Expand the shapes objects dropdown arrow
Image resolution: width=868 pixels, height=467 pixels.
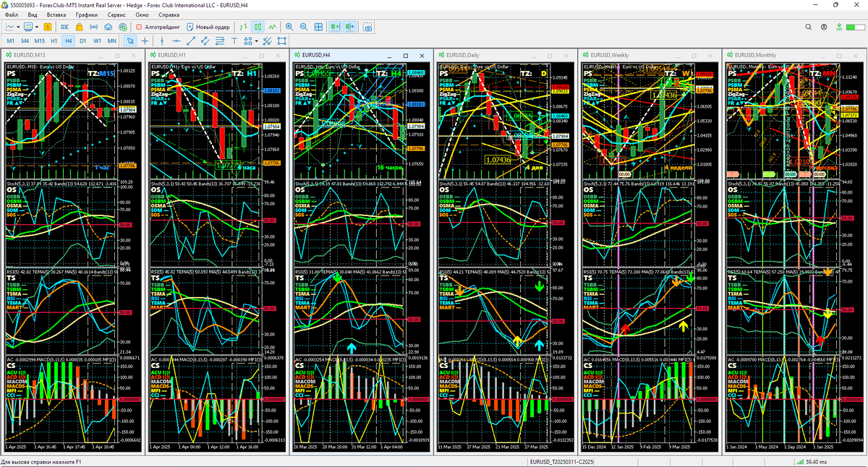pos(256,41)
